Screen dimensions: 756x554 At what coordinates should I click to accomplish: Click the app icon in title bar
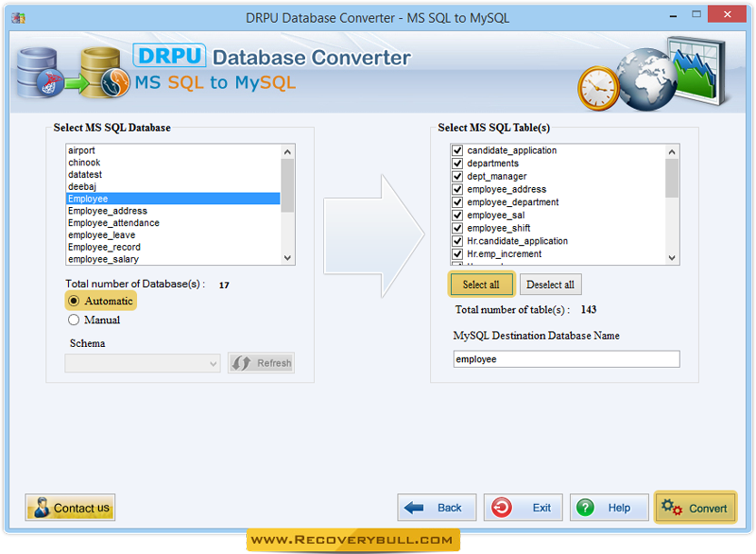[x=18, y=18]
